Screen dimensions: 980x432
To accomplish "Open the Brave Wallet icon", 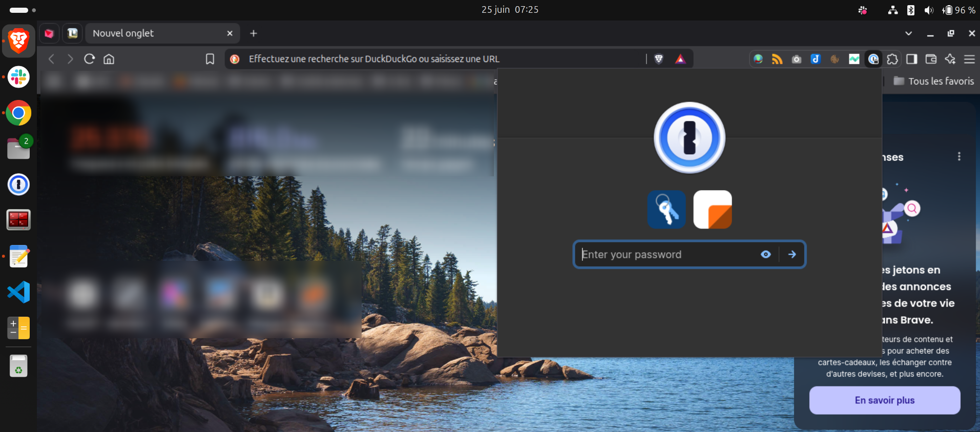I will [x=931, y=59].
